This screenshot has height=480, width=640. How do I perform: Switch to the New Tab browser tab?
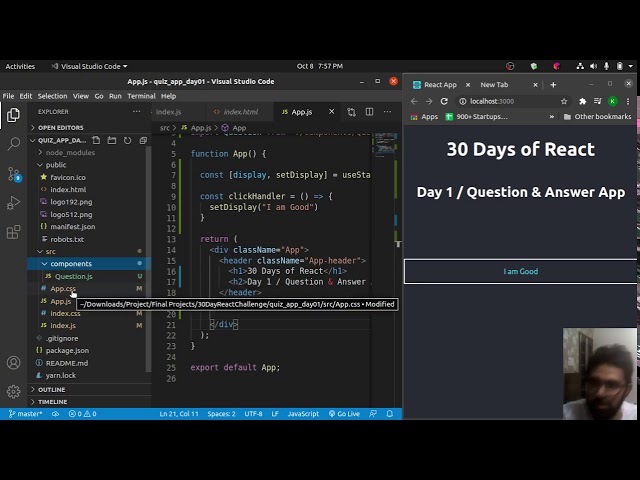(494, 85)
